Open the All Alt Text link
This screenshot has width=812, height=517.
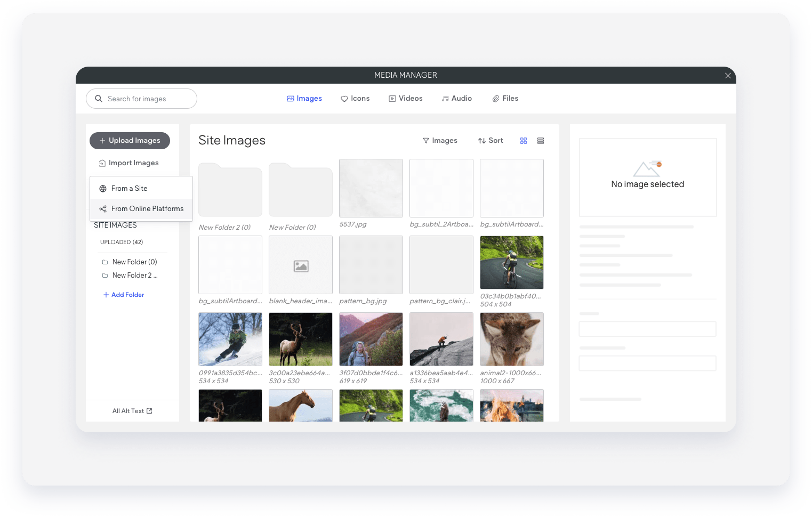point(132,411)
